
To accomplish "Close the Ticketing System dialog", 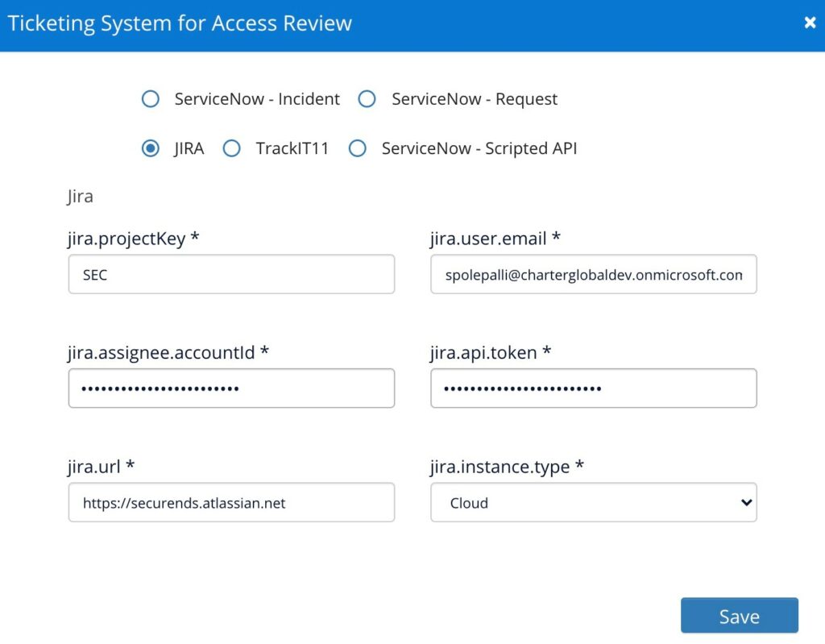I will [x=810, y=22].
